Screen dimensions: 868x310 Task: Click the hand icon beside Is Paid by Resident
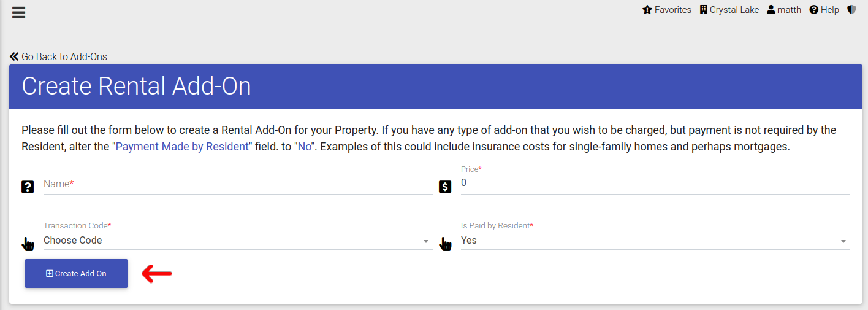[445, 244]
